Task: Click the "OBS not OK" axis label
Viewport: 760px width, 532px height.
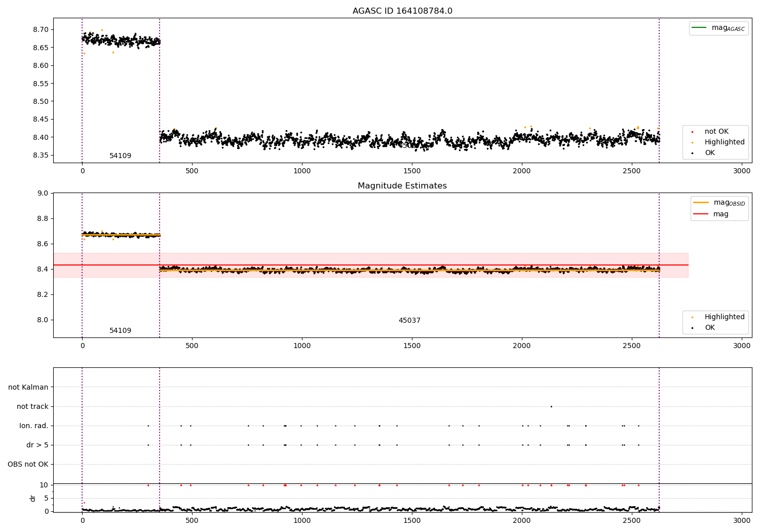Action: click(28, 464)
